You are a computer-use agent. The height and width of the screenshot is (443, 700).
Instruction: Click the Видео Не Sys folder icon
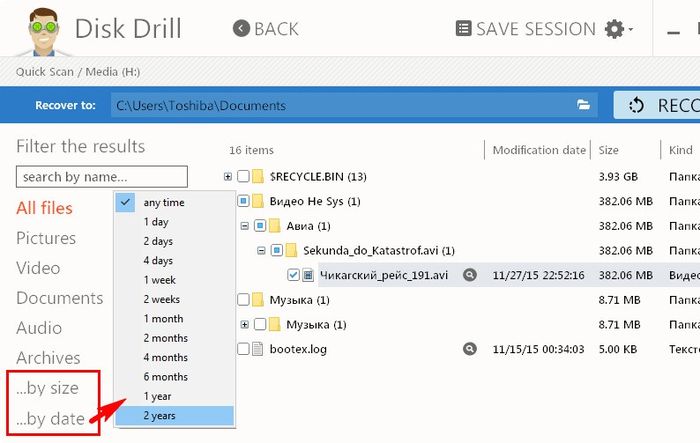258,201
